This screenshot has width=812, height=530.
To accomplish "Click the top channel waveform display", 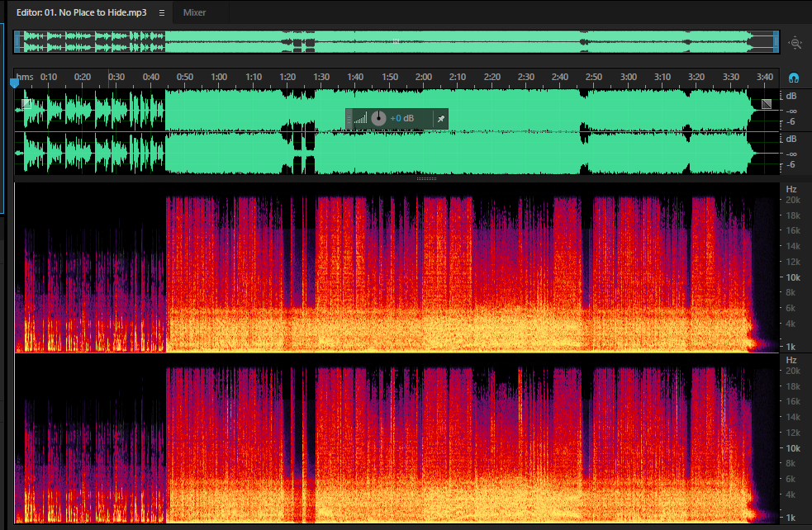I will pos(397,110).
